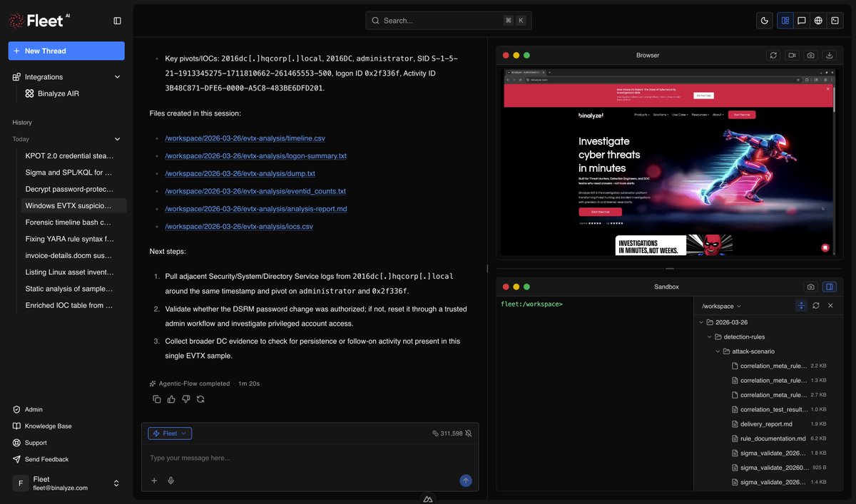This screenshot has height=504, width=856.
Task: Select the split panel layout view icon
Action: coord(785,21)
